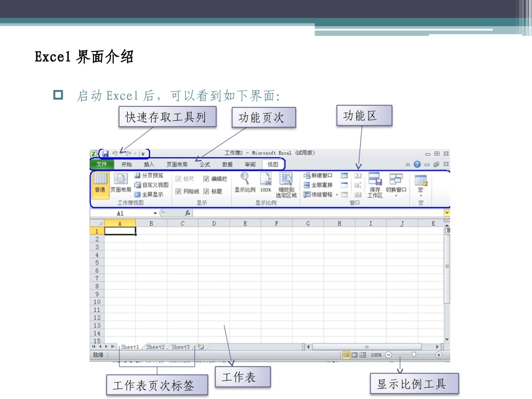Click the split window icon beside 新建窗口
The image size is (532, 399).
[344, 176]
